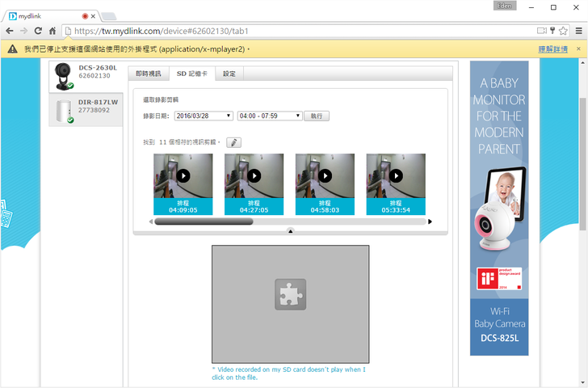Click the recording indicator on the tab
Screen dimensions: 588x388
pos(85,16)
